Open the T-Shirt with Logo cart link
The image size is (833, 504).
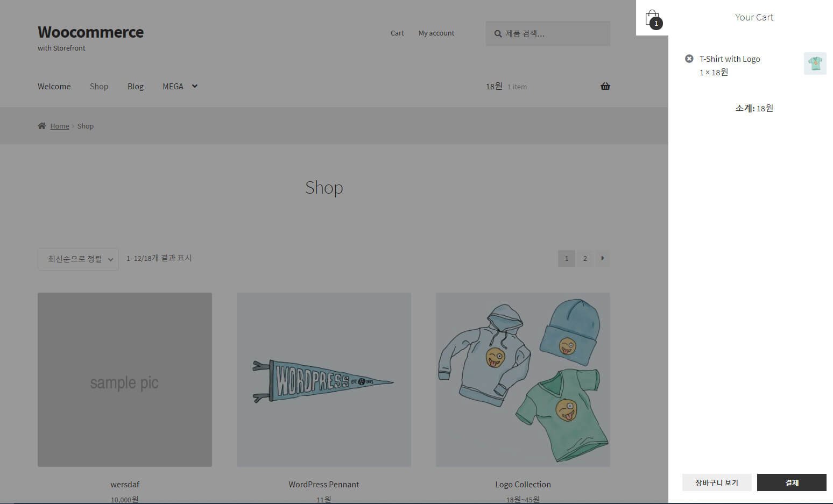click(x=730, y=59)
